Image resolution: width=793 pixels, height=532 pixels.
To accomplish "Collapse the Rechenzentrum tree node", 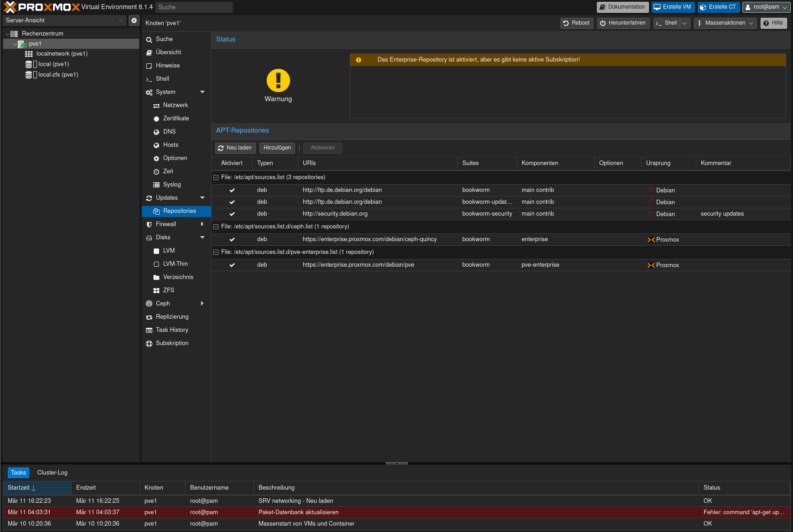I will pos(7,34).
